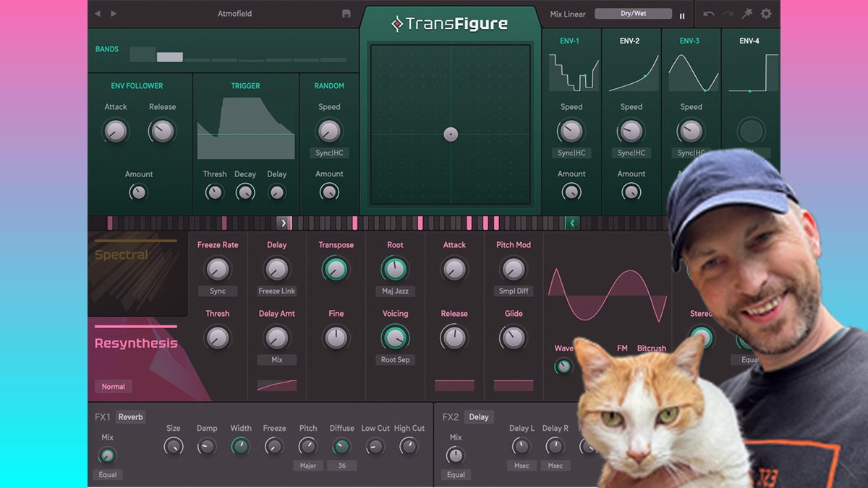This screenshot has height=488, width=868.
Task: Select the first band block in BANDS
Action: click(x=142, y=54)
